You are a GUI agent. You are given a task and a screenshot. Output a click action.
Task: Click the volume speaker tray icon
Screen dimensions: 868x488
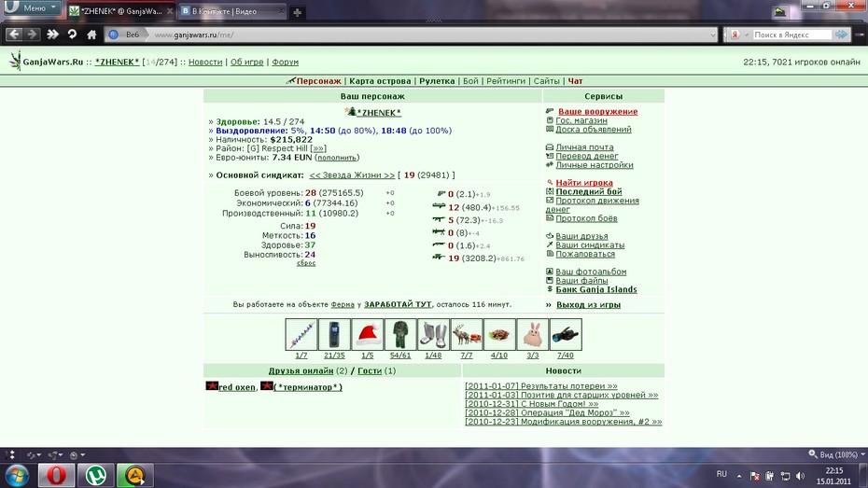800,476
